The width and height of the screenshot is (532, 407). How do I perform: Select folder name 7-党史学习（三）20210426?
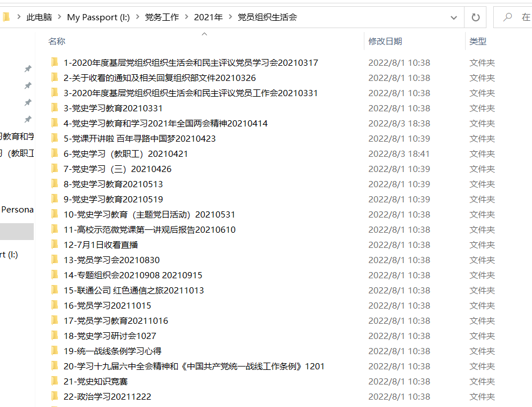coord(118,169)
